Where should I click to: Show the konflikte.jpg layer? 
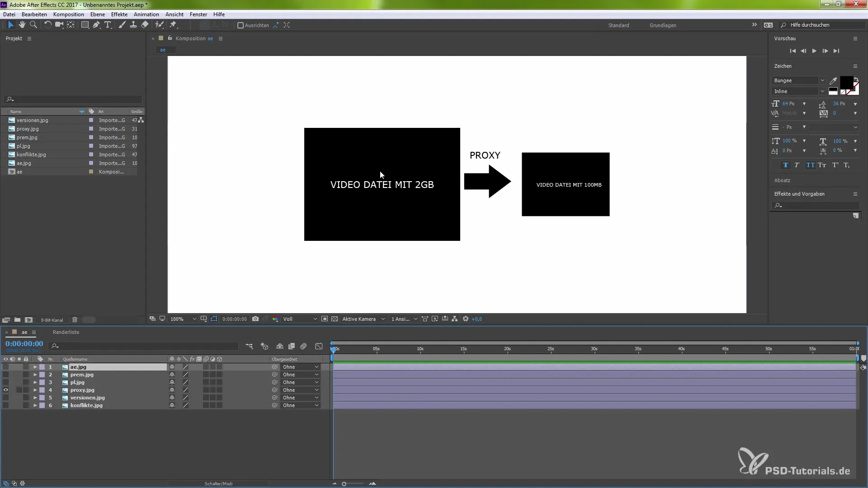coord(6,405)
